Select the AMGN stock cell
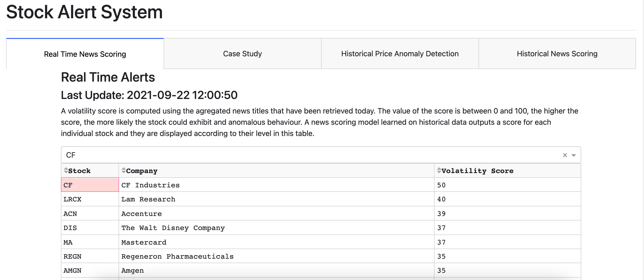 pos(90,270)
